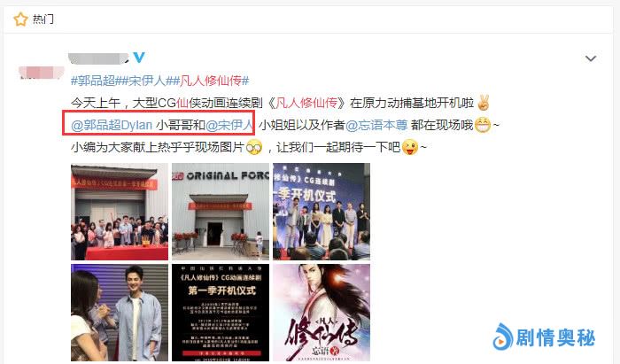Click the @忘语本尊 mention link
The image size is (620, 364).
click(376, 125)
